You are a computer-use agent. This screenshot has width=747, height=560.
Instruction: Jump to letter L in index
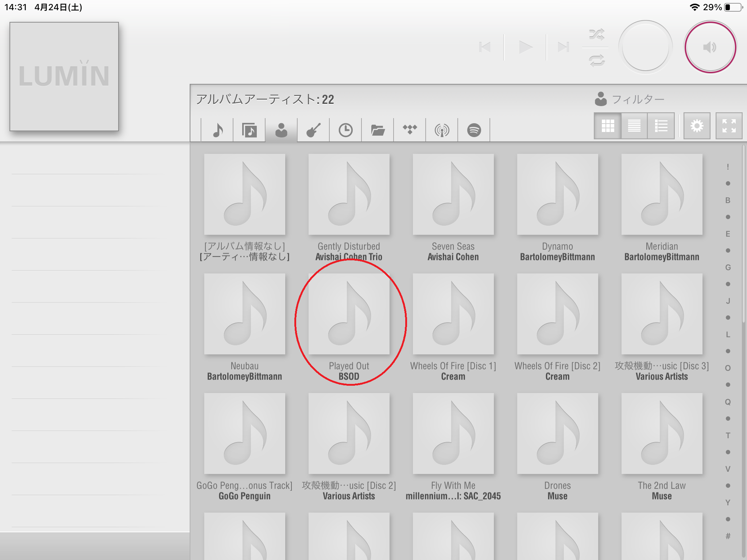click(x=728, y=334)
